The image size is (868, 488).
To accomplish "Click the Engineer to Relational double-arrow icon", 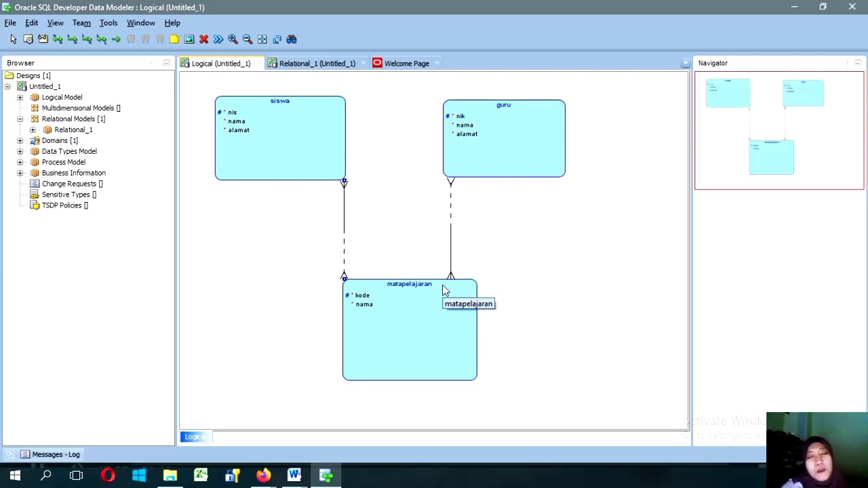I will pyautogui.click(x=218, y=39).
